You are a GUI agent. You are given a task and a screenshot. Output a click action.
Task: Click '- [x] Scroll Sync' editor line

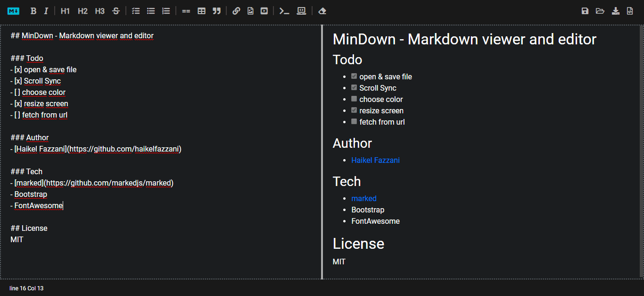coord(36,81)
